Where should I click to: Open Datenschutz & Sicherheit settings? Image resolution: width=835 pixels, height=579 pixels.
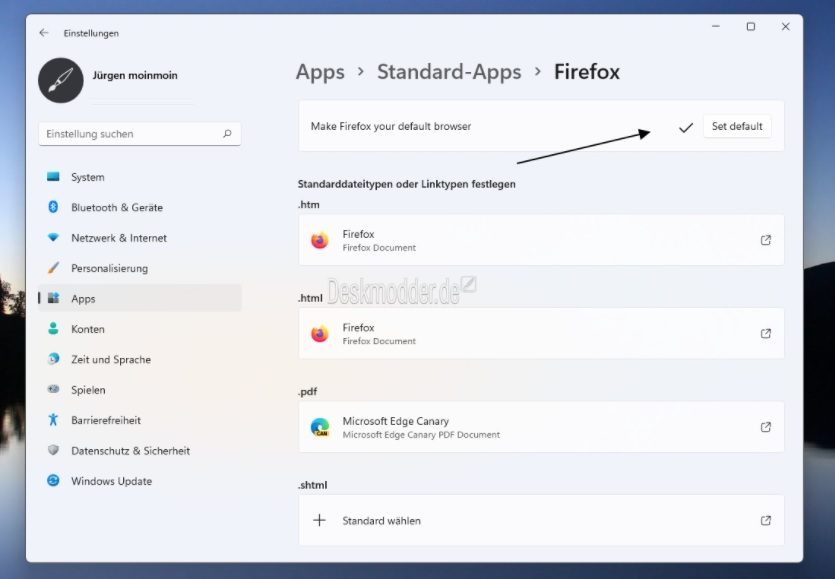(x=130, y=451)
